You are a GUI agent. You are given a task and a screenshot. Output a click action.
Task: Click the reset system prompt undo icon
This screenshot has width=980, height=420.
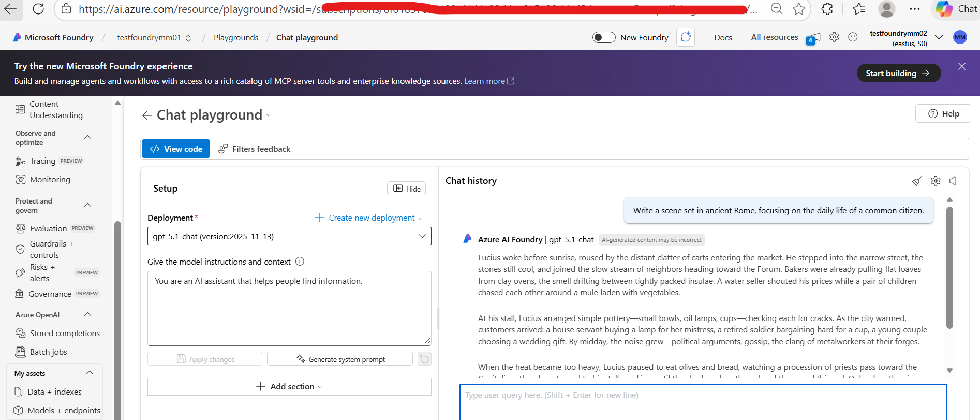[x=424, y=359]
